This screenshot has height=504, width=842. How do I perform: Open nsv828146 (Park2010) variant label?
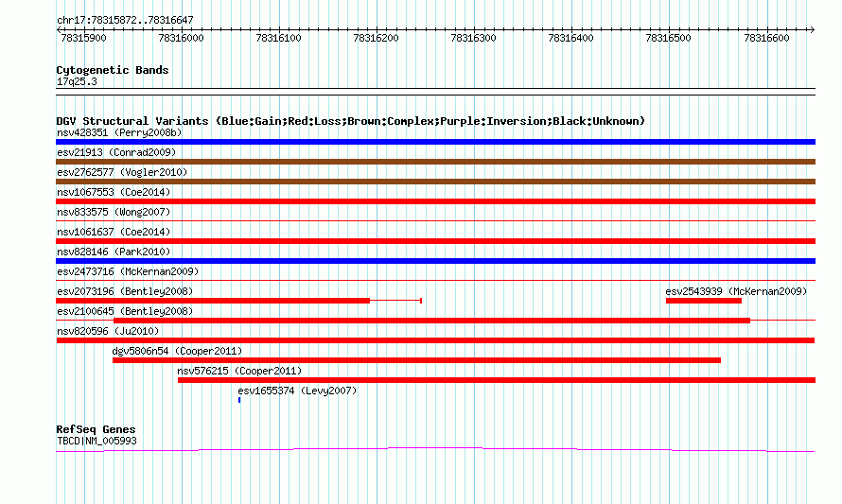pyautogui.click(x=114, y=252)
